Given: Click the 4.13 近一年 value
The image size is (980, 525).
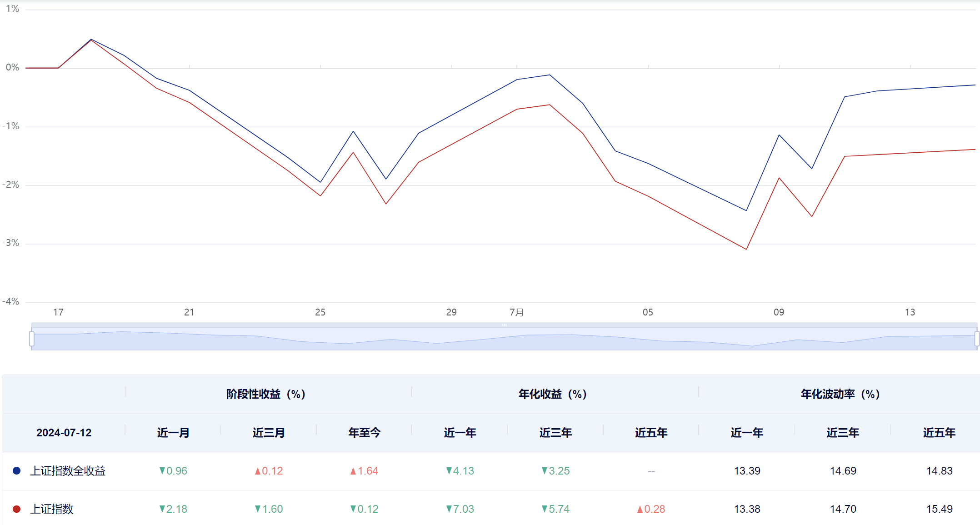Looking at the screenshot, I should coord(460,471).
